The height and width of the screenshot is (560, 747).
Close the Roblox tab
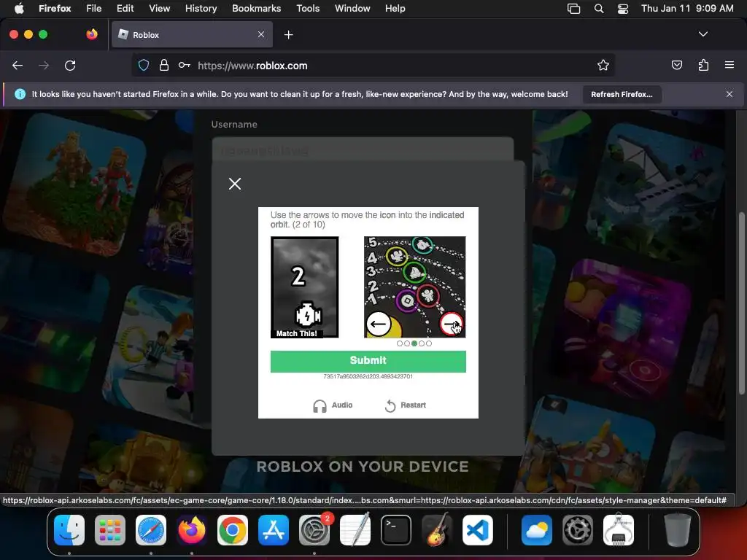[x=261, y=34]
